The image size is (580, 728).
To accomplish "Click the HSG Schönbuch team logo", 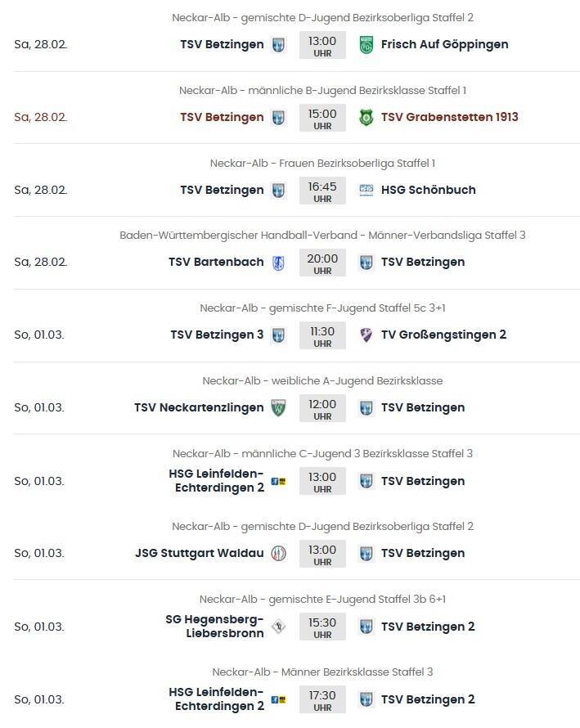I will [x=366, y=190].
